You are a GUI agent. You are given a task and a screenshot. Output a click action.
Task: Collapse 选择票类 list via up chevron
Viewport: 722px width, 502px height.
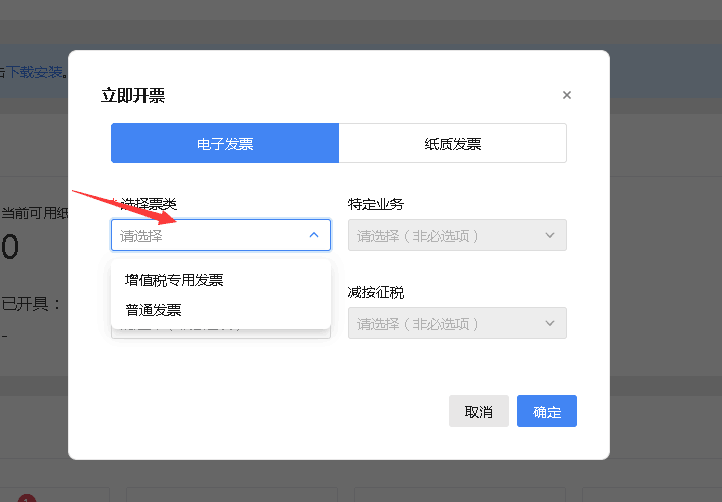point(313,235)
